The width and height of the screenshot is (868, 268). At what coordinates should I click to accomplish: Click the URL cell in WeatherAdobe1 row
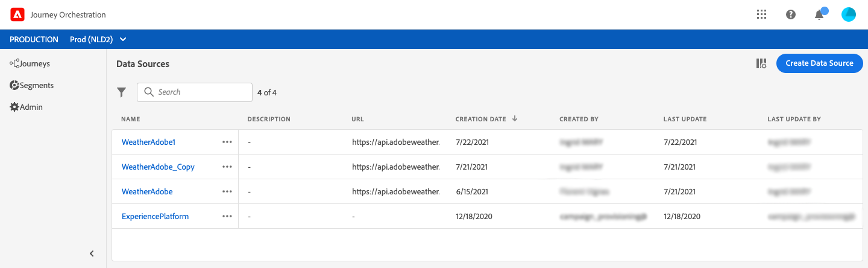[x=396, y=142]
